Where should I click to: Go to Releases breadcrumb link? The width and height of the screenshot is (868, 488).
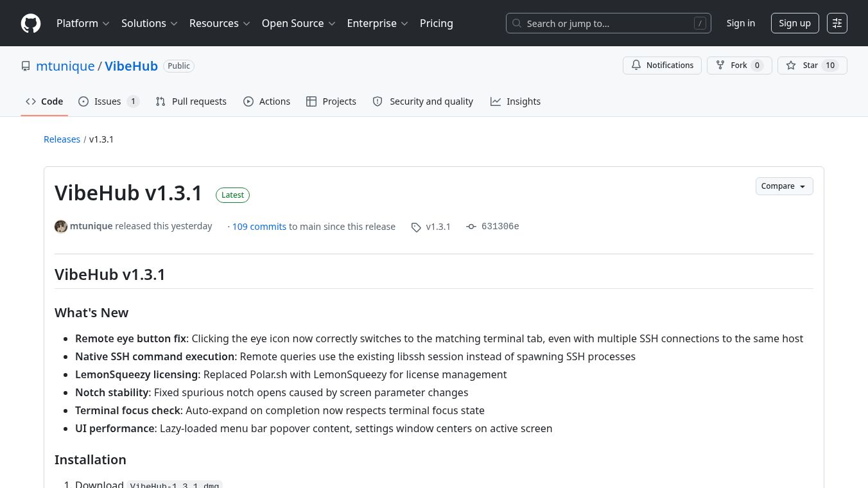point(62,139)
